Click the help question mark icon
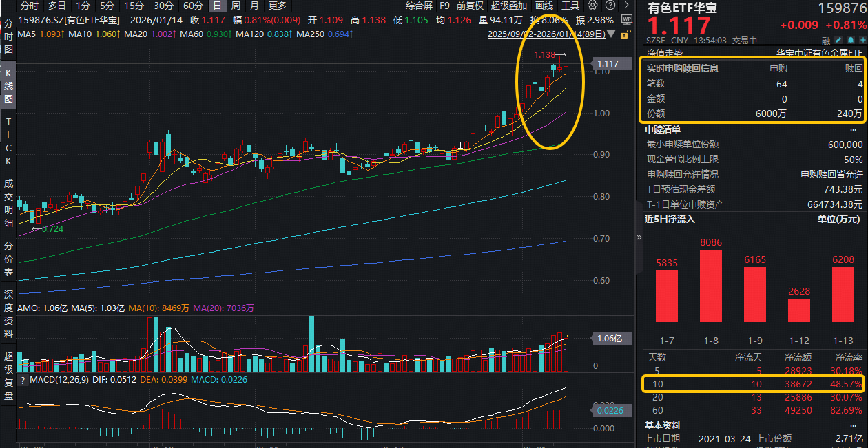The width and height of the screenshot is (868, 448). point(610,6)
